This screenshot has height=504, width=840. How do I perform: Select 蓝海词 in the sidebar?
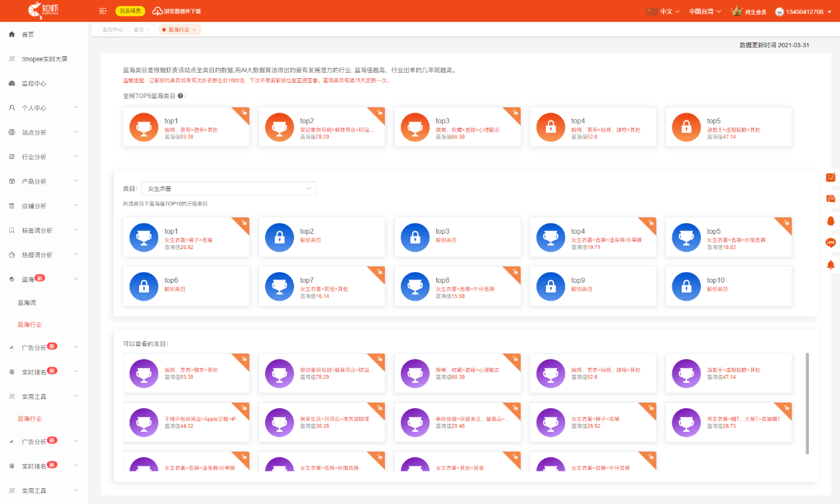point(26,303)
